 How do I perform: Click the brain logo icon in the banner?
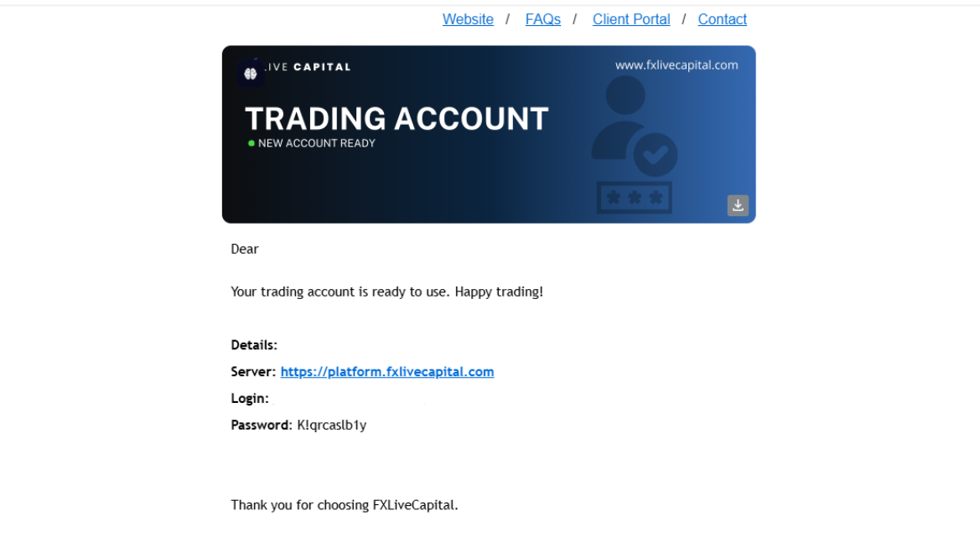[250, 74]
